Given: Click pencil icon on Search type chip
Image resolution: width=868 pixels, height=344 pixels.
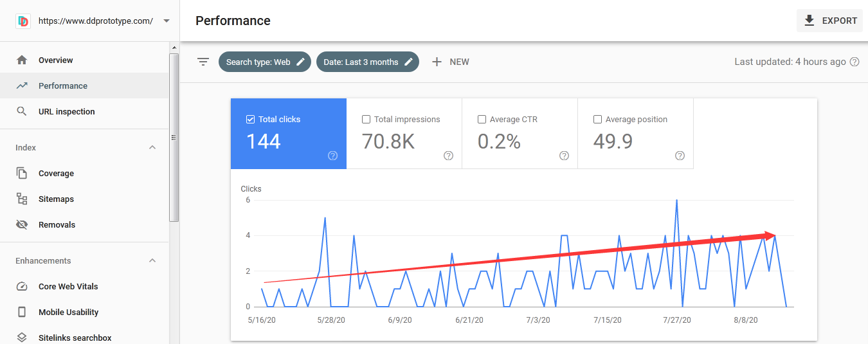Looking at the screenshot, I should click(x=300, y=62).
